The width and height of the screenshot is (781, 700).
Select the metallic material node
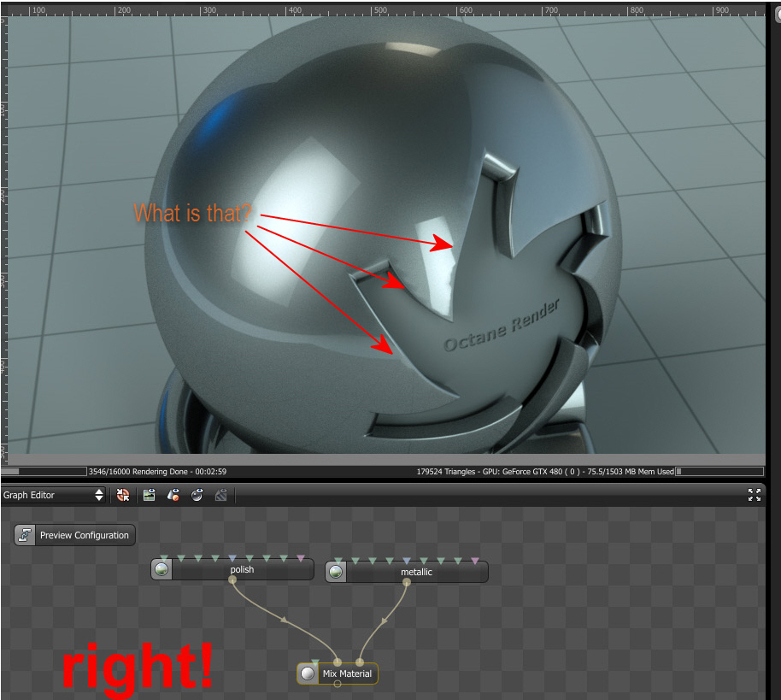tap(407, 572)
